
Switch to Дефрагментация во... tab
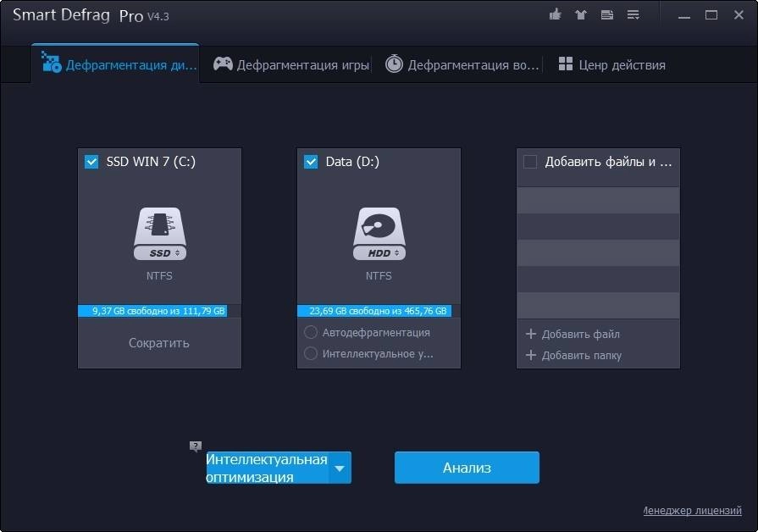(x=462, y=64)
